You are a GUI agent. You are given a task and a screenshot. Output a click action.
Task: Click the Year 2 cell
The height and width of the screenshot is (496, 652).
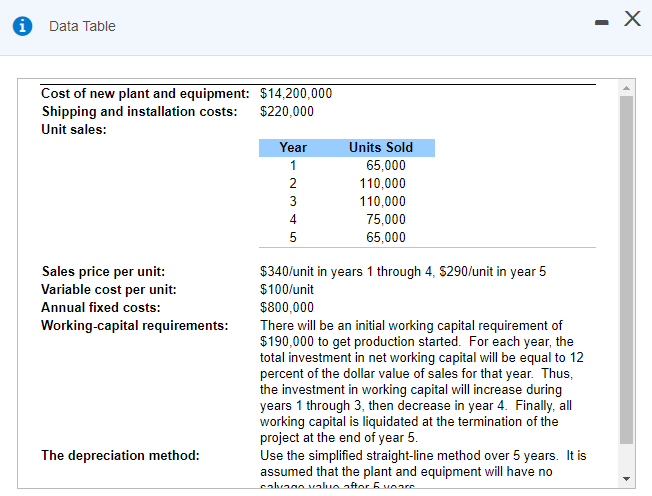click(293, 183)
